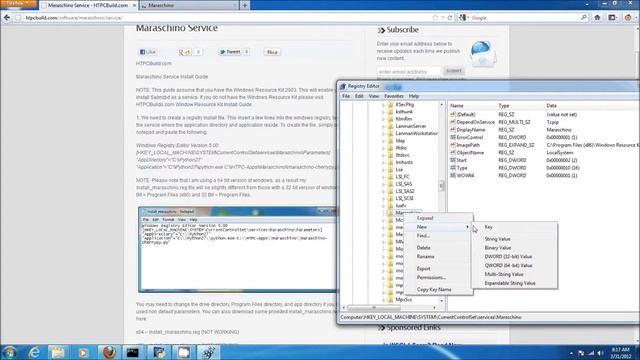
Task: Select the Registry Editor taskbar icon
Action: [x=208, y=352]
